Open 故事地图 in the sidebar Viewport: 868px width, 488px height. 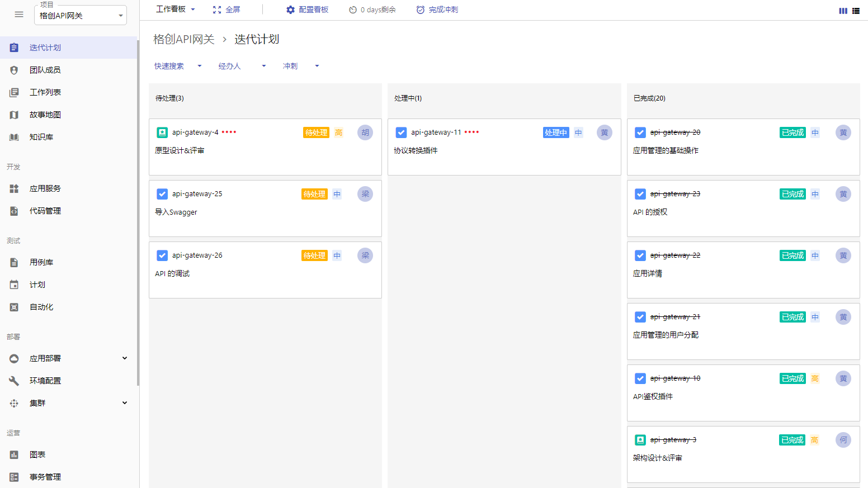(x=45, y=115)
